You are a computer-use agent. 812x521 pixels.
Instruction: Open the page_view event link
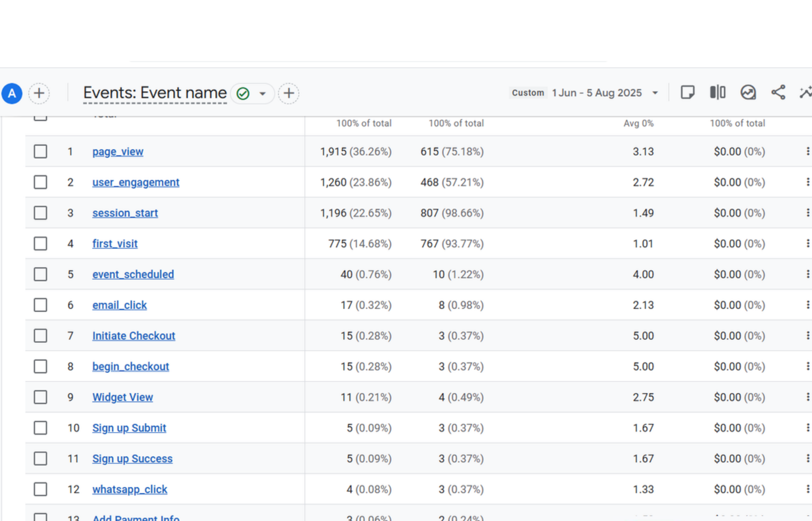tap(118, 151)
